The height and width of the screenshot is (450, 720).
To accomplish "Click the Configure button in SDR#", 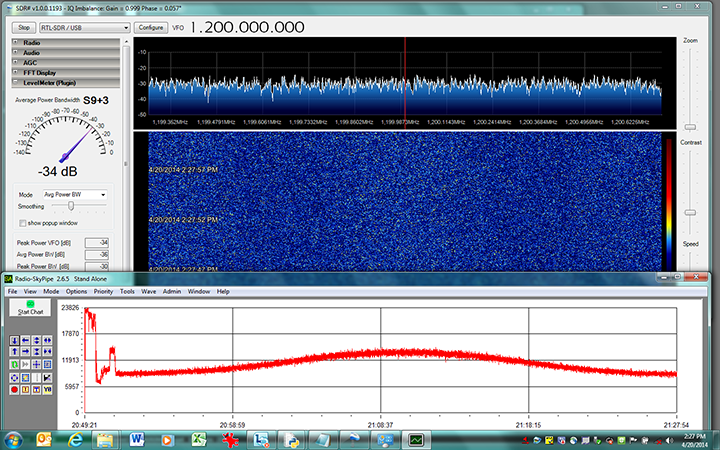I will 151,28.
